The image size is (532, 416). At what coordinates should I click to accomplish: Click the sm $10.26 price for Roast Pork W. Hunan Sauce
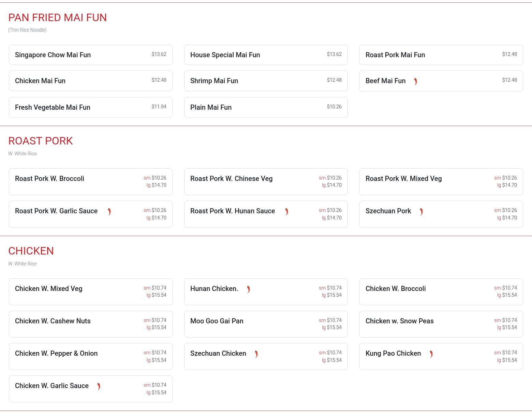tap(330, 210)
